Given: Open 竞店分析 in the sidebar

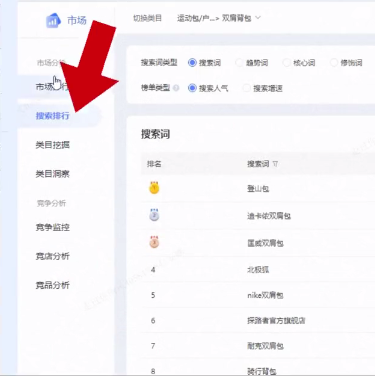Looking at the screenshot, I should point(53,256).
